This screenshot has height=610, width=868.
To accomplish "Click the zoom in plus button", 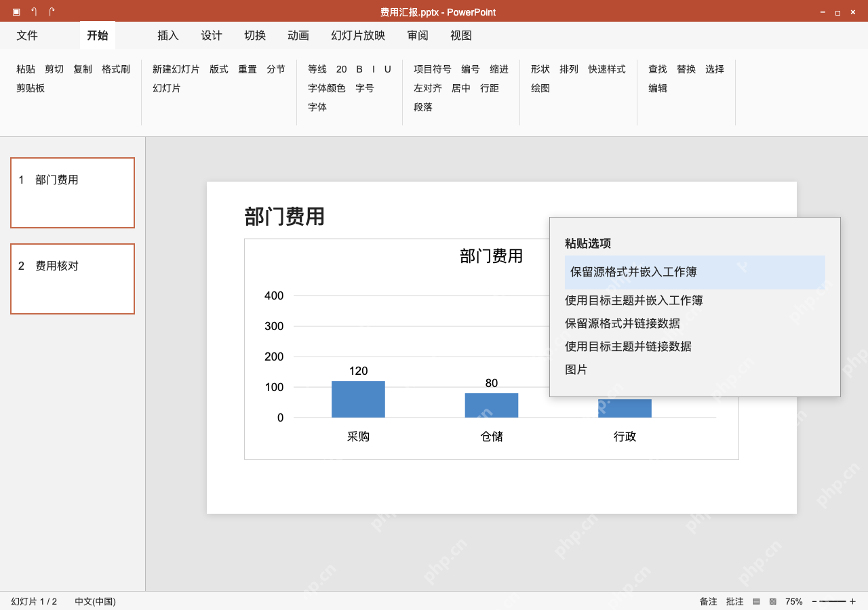I will [x=852, y=601].
